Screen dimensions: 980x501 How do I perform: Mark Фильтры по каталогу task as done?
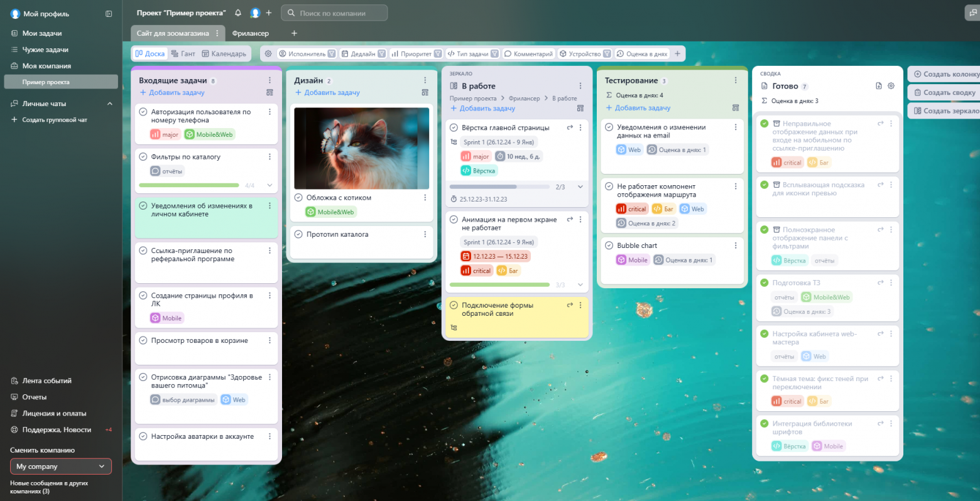point(143,157)
